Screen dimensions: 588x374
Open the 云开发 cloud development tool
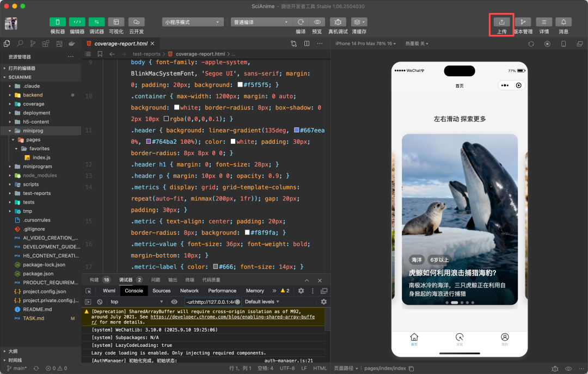137,22
